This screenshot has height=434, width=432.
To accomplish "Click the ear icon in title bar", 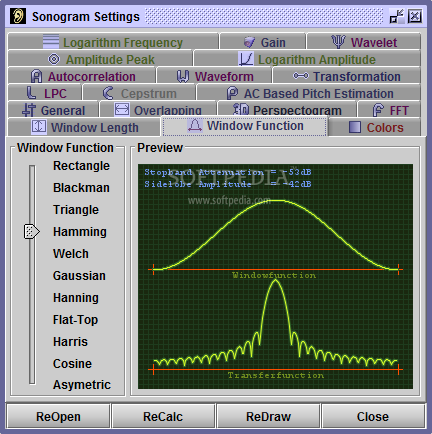I will 18,16.
